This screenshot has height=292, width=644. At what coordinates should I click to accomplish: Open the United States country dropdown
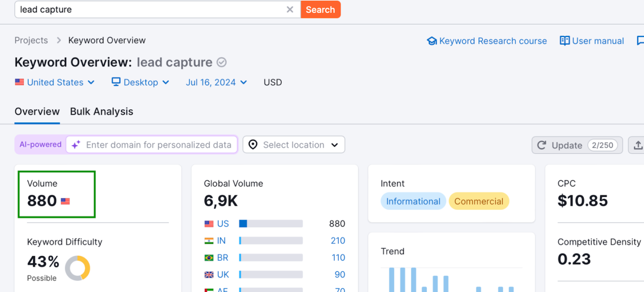click(x=55, y=82)
